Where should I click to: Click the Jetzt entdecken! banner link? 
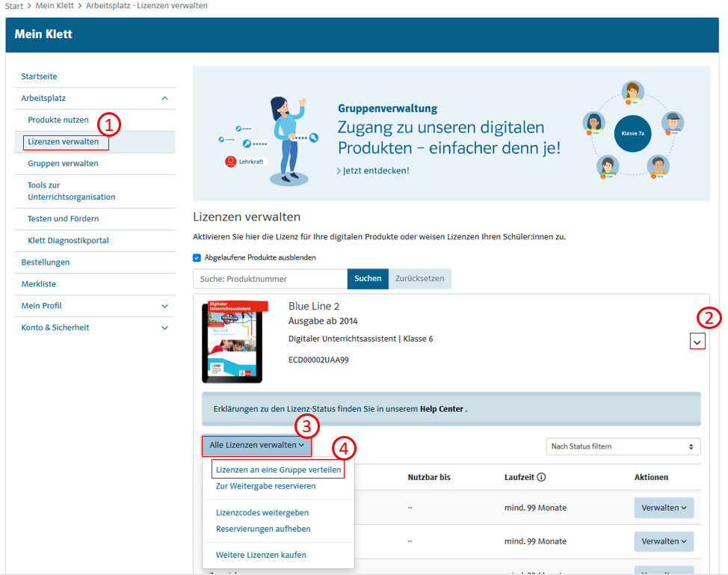pyautogui.click(x=373, y=170)
